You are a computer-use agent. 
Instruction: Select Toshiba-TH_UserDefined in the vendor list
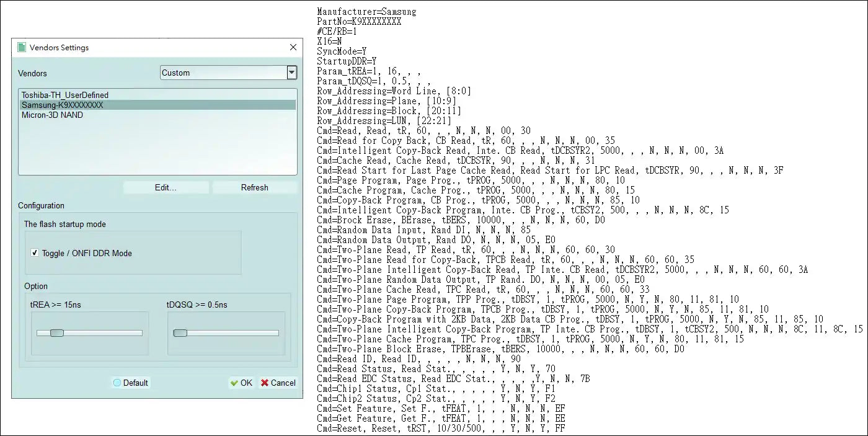65,95
